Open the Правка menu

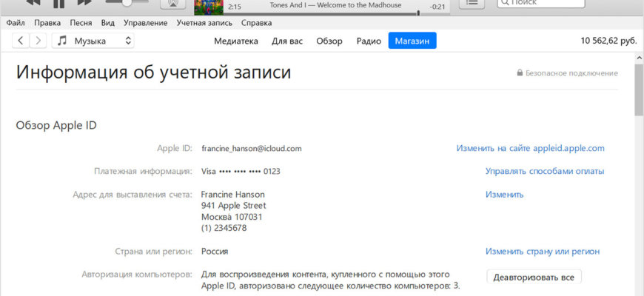pyautogui.click(x=47, y=23)
